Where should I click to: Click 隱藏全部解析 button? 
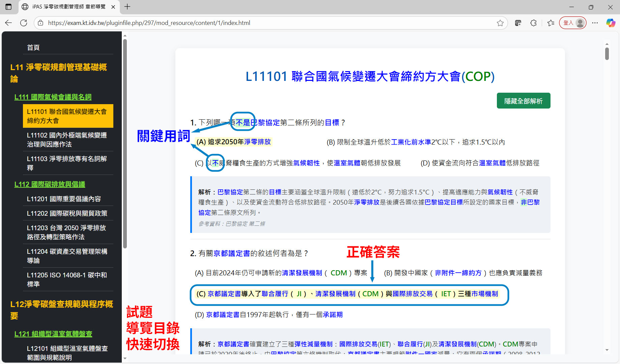coord(523,101)
